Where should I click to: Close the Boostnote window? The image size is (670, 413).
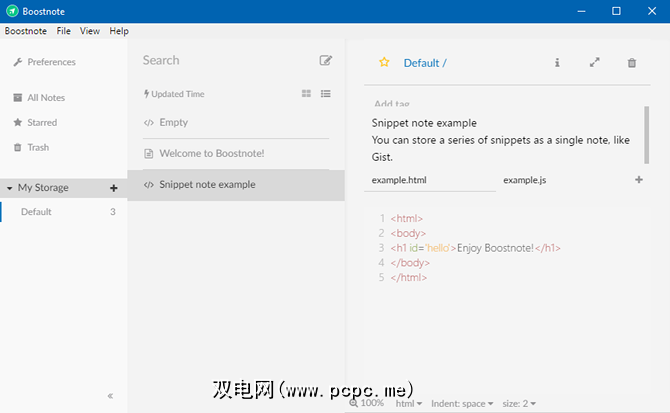(652, 11)
